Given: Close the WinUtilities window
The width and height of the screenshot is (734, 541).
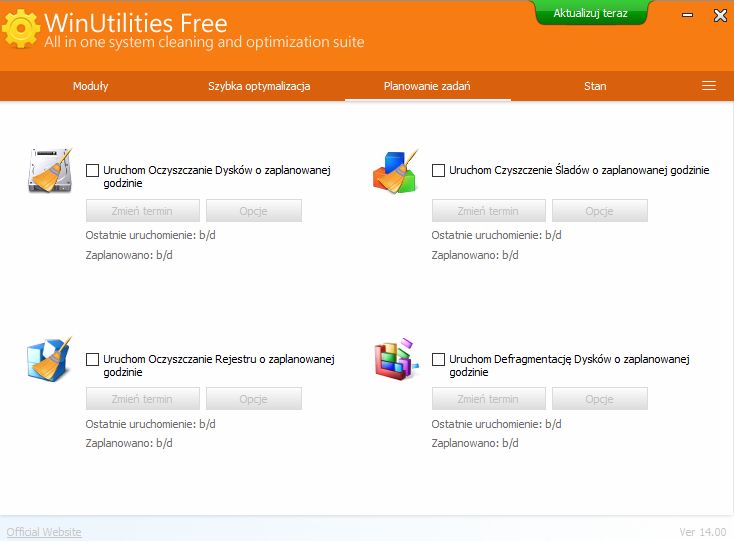Looking at the screenshot, I should coord(720,15).
